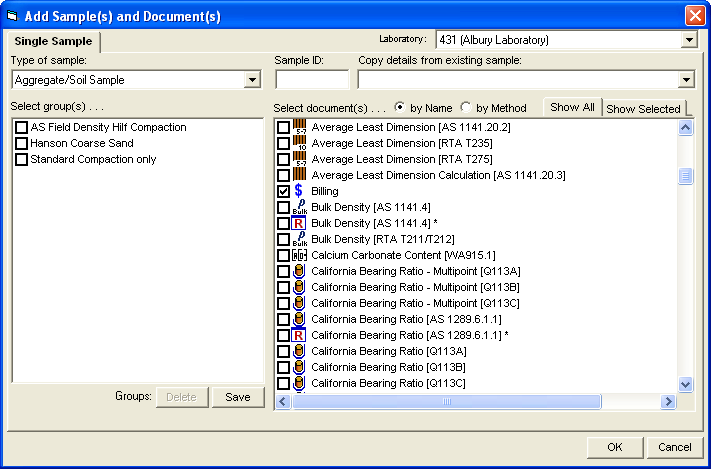
Task: Click the Save groups button
Action: (238, 397)
